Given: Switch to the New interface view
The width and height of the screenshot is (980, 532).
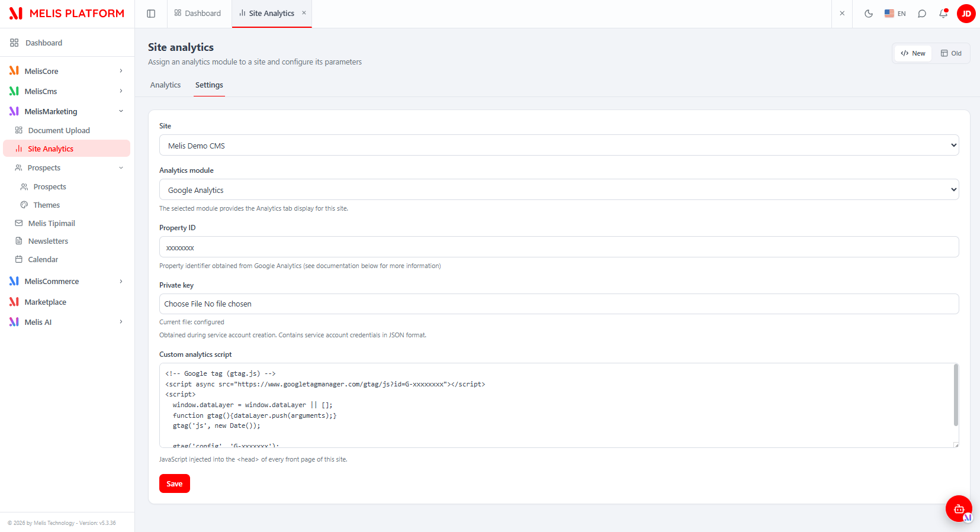Looking at the screenshot, I should (913, 53).
